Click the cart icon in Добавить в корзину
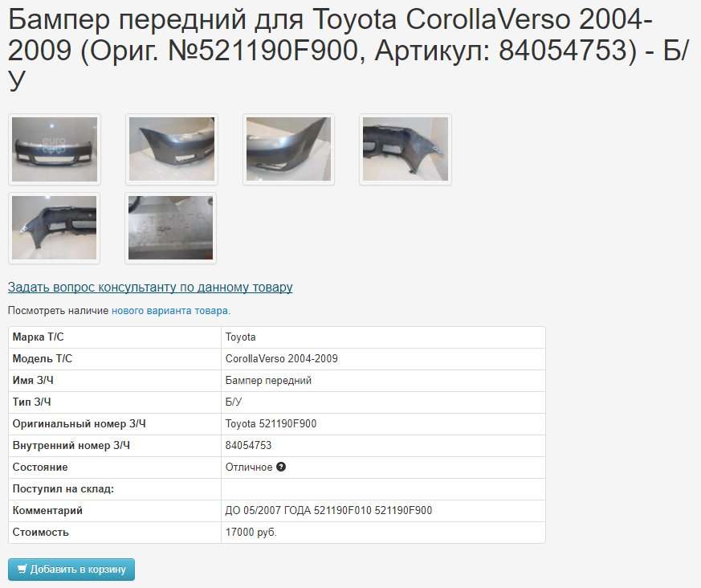This screenshot has height=588, width=701. click(x=22, y=570)
